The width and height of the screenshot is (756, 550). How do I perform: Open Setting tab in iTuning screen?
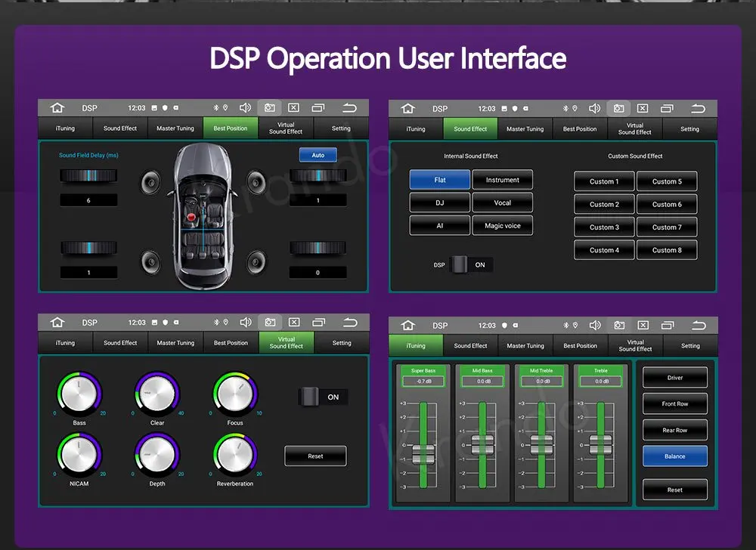point(690,345)
